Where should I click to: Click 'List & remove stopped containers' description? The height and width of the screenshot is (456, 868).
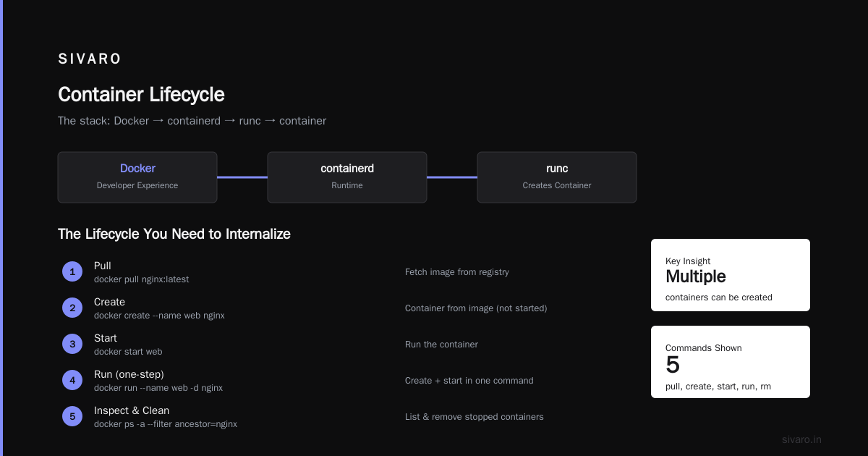point(475,417)
